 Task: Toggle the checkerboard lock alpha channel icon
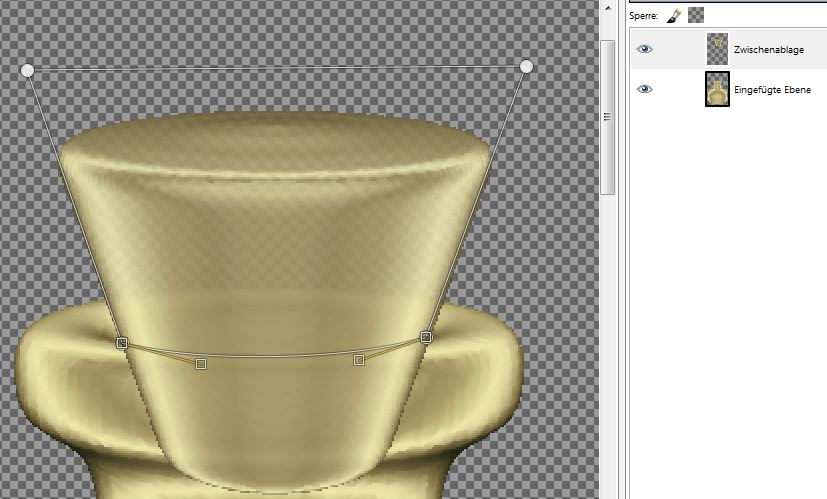[695, 16]
